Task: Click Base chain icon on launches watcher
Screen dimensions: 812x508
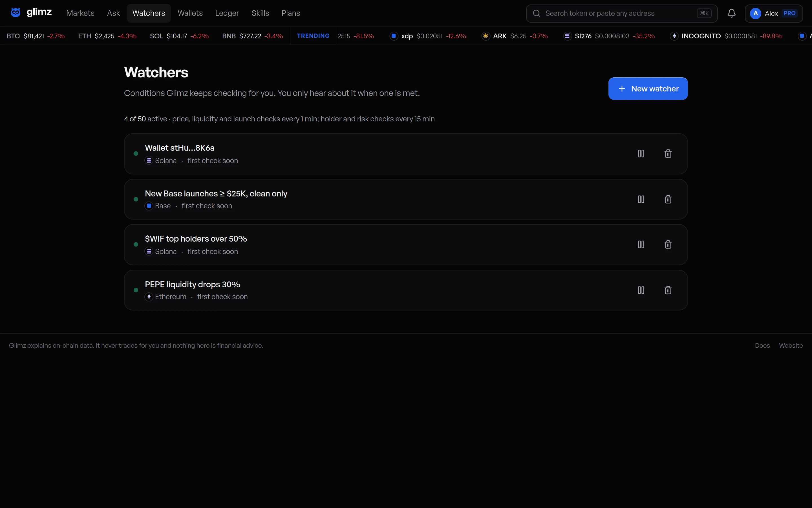Action: pos(149,206)
